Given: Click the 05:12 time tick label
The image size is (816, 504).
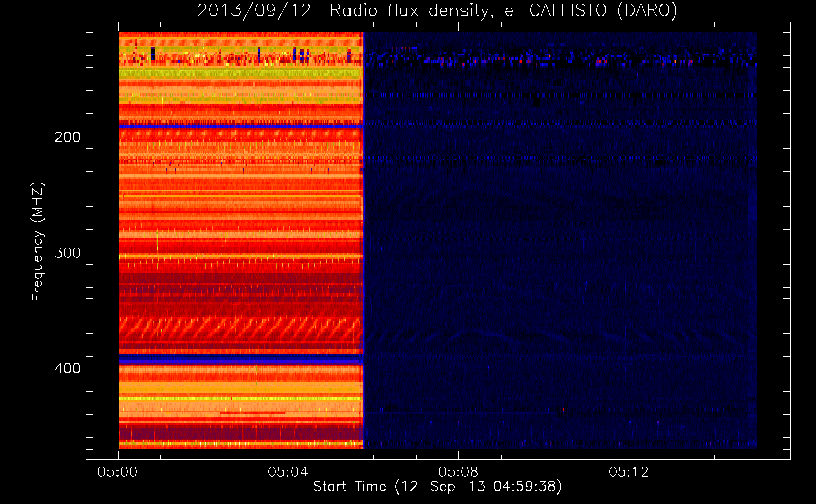Looking at the screenshot, I should coord(629,472).
